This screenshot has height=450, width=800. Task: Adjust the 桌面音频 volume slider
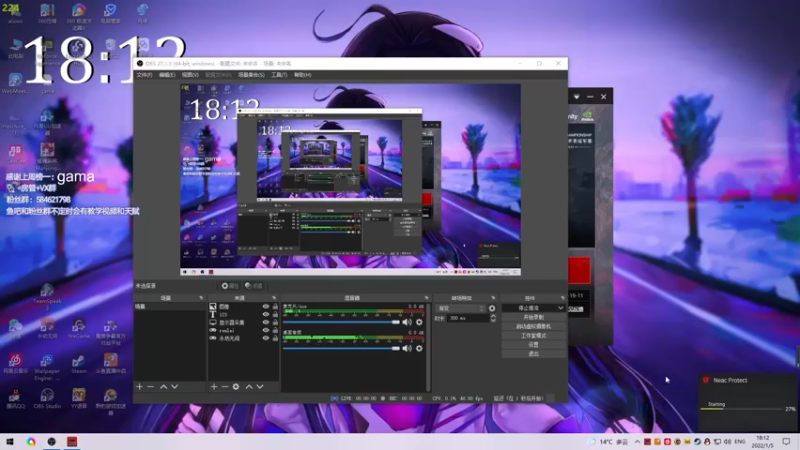pos(341,348)
